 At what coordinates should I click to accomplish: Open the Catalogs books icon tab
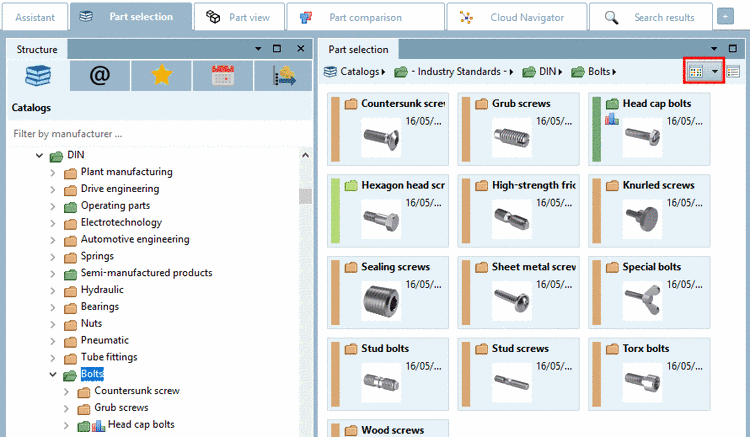pos(40,76)
